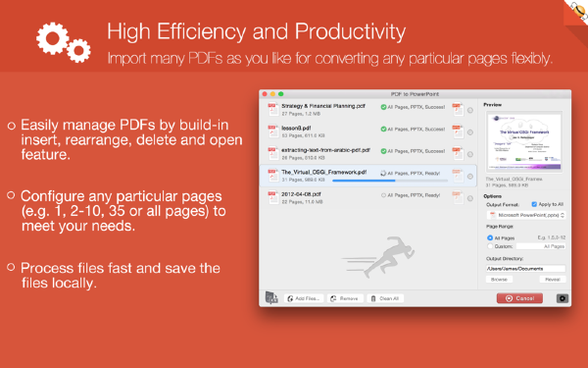Image resolution: width=588 pixels, height=368 pixels.
Task: Click green success checkmark for Strategy & Financial Planning
Action: (383, 107)
